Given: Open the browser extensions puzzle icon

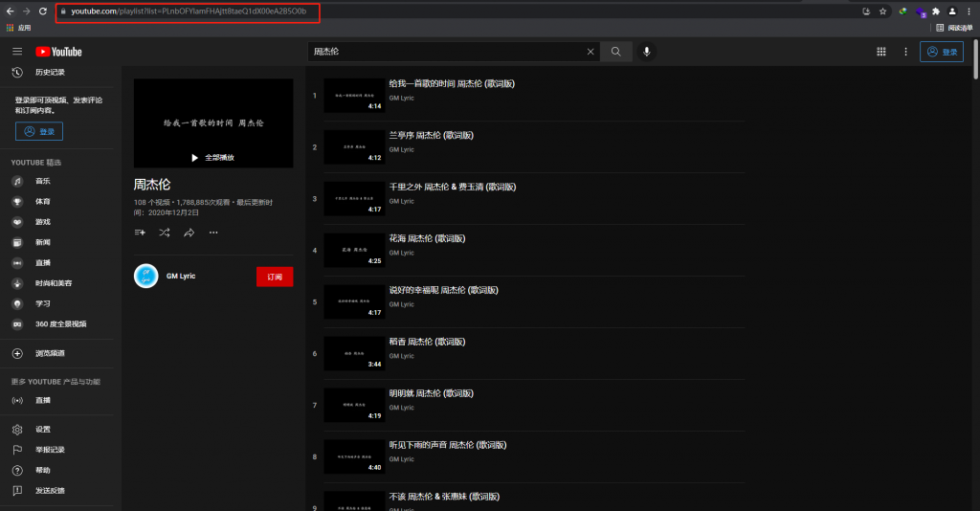Looking at the screenshot, I should tap(936, 11).
